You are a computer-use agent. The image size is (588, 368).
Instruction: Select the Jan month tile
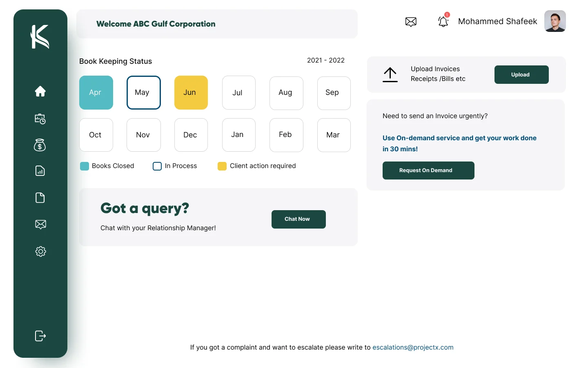(239, 135)
